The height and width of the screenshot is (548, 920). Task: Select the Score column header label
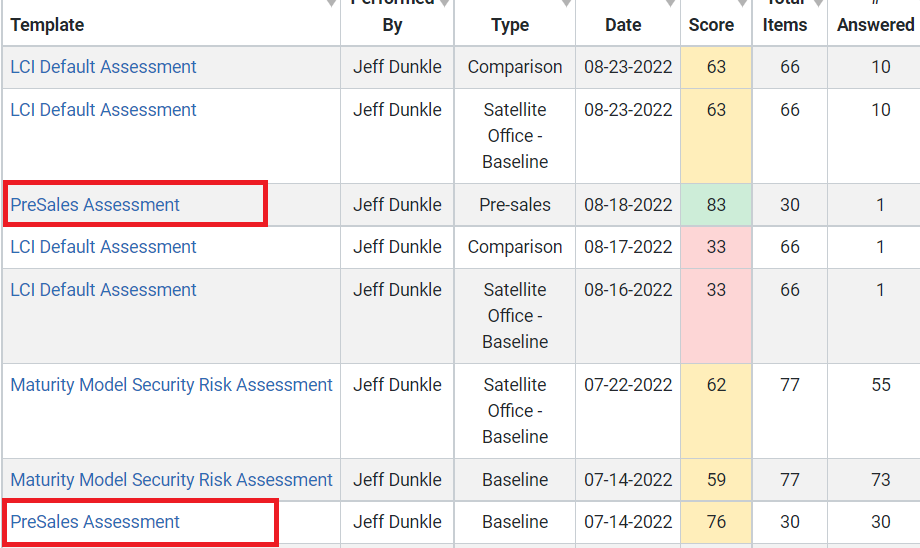pos(711,25)
